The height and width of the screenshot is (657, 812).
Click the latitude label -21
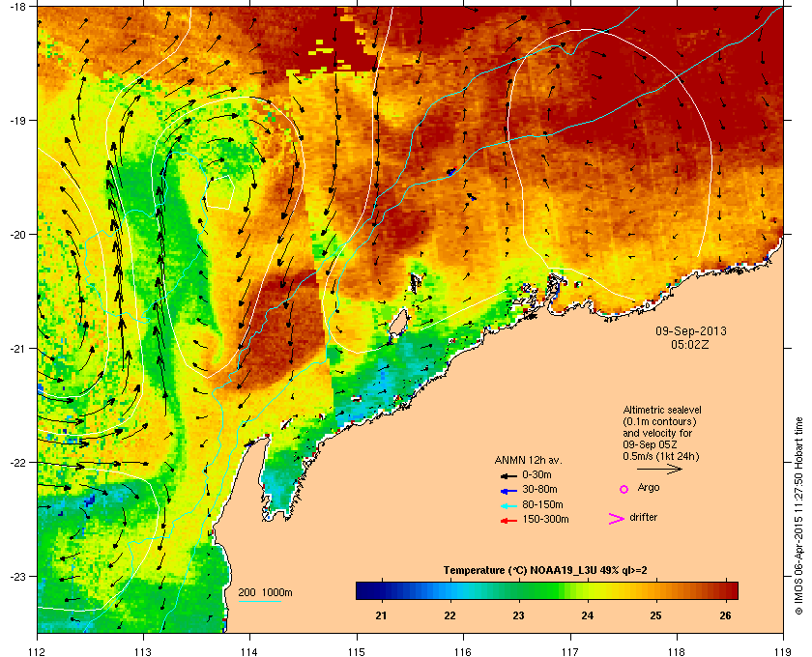point(17,349)
